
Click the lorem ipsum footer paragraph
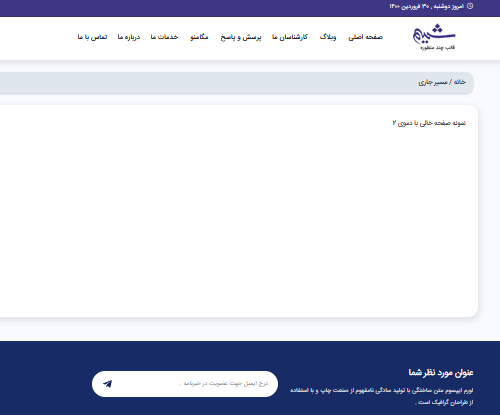(x=382, y=396)
